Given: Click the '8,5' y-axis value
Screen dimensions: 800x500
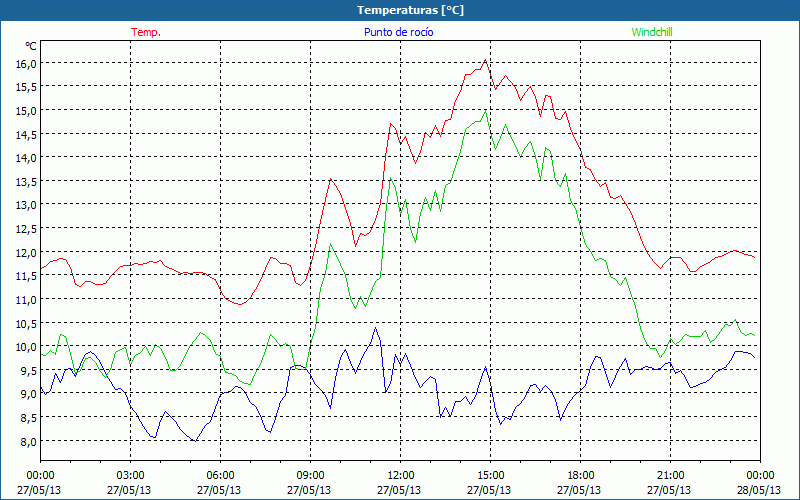Looking at the screenshot, I should coord(29,418).
